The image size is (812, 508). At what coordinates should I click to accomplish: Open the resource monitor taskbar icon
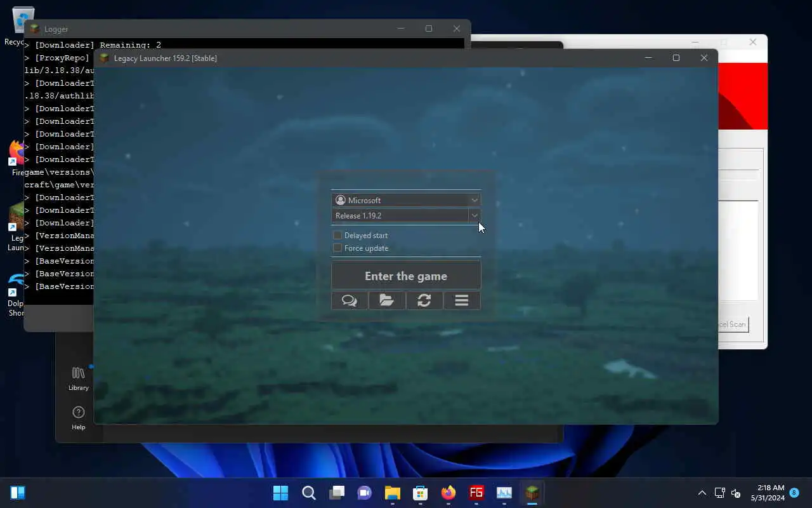[504, 493]
